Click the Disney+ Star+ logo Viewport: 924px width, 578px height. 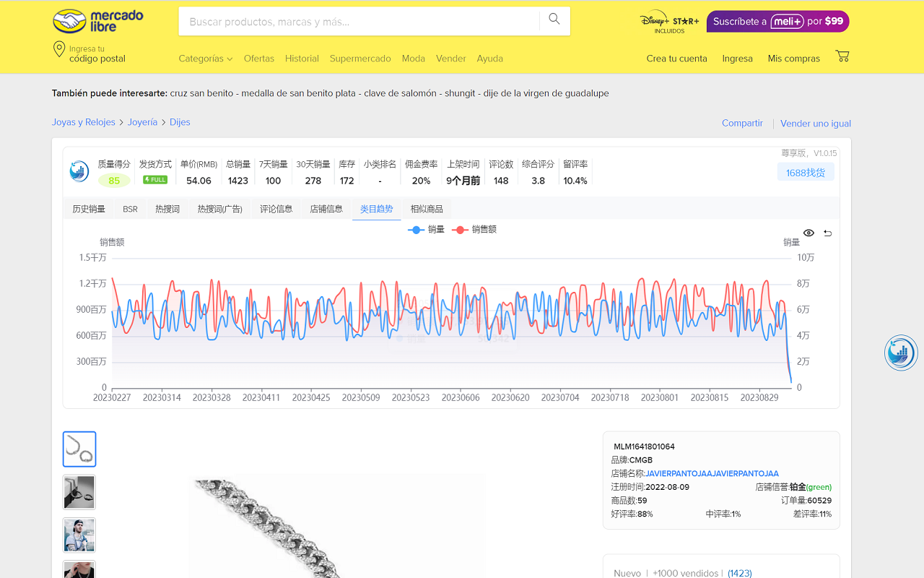point(669,22)
